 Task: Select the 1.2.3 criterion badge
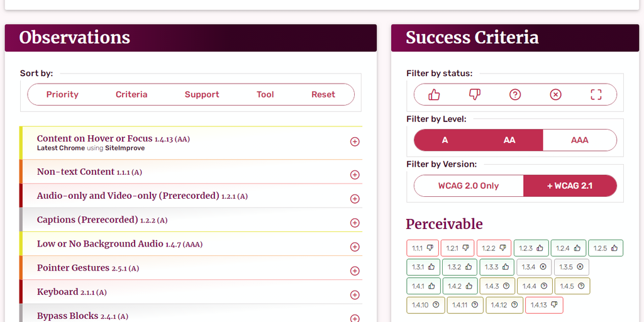point(531,248)
